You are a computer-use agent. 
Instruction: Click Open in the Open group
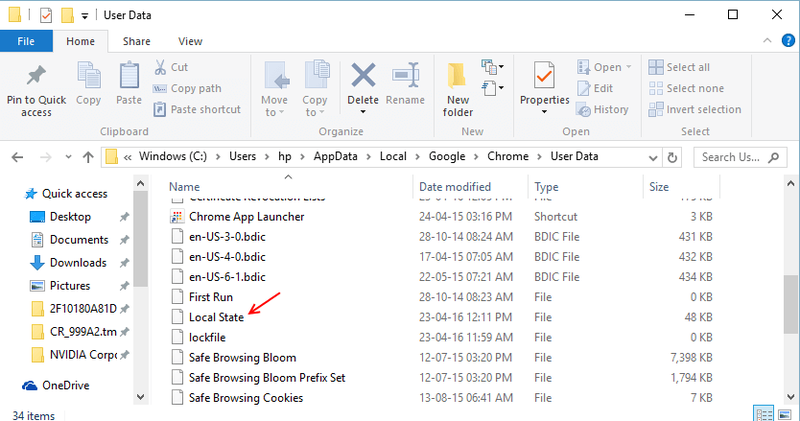coord(605,67)
